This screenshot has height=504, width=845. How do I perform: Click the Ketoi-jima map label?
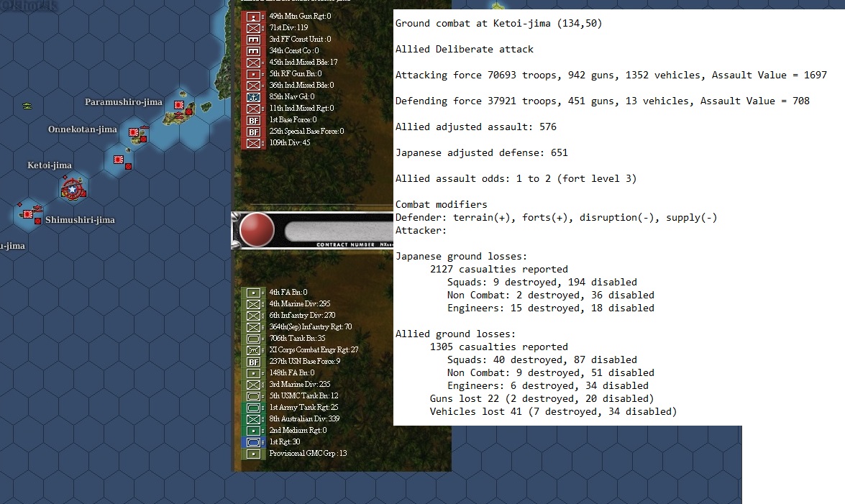pos(50,165)
